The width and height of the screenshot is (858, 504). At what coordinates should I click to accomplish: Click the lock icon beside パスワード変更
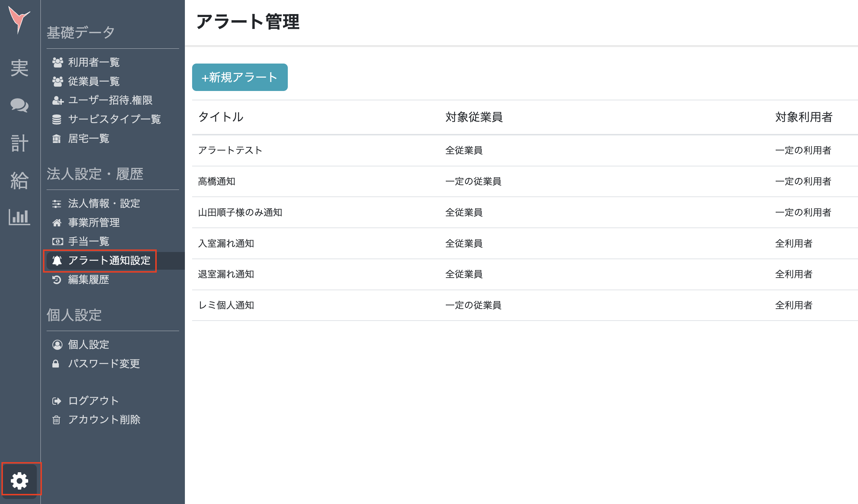(x=56, y=364)
